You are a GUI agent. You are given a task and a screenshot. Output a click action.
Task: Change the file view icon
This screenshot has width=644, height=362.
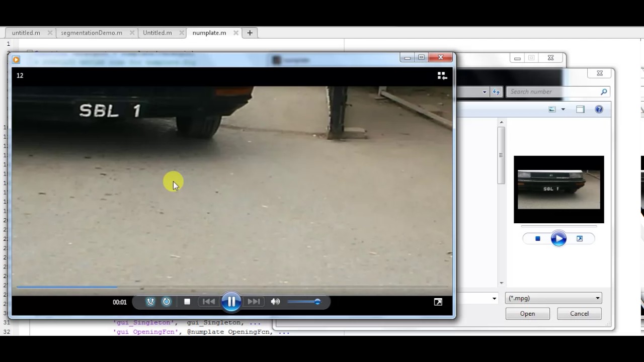[552, 109]
